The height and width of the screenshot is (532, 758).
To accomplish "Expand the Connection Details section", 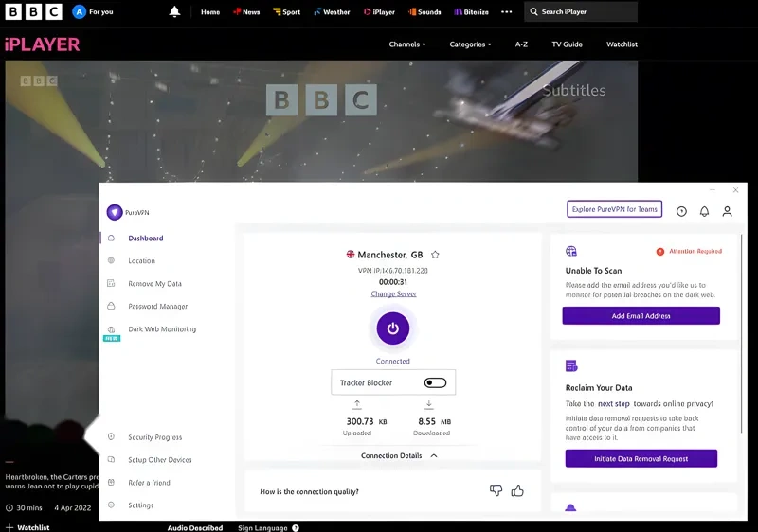I will pos(399,455).
